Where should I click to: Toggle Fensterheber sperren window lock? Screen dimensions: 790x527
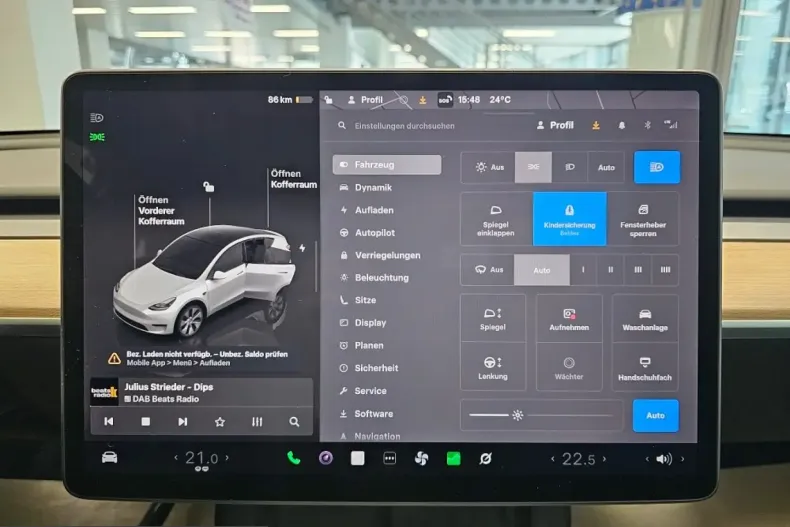643,219
